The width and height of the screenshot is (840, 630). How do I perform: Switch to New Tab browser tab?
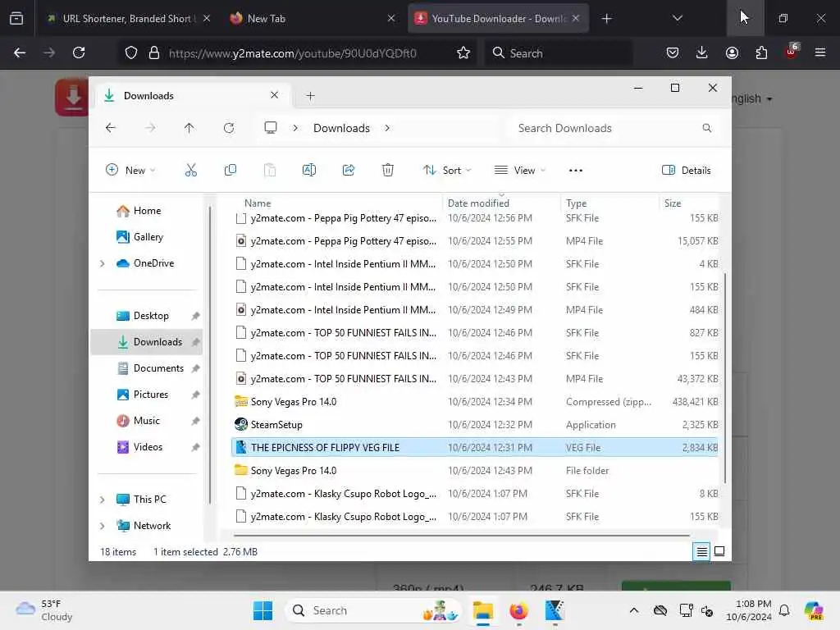[312, 19]
